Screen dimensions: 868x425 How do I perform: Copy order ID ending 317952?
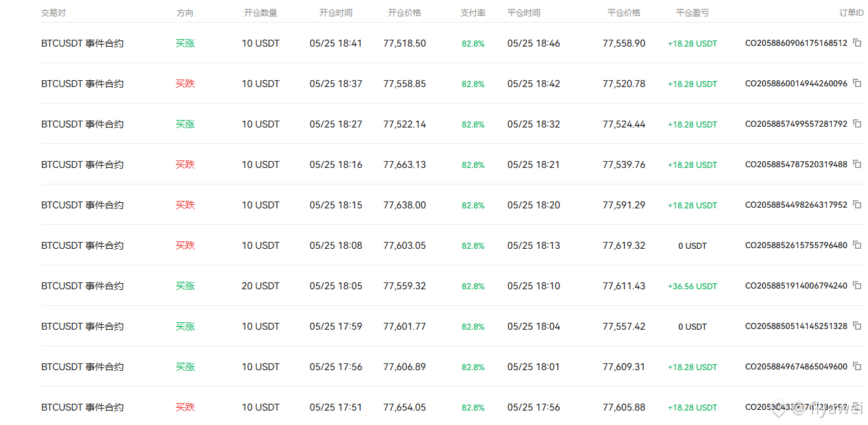click(x=857, y=204)
